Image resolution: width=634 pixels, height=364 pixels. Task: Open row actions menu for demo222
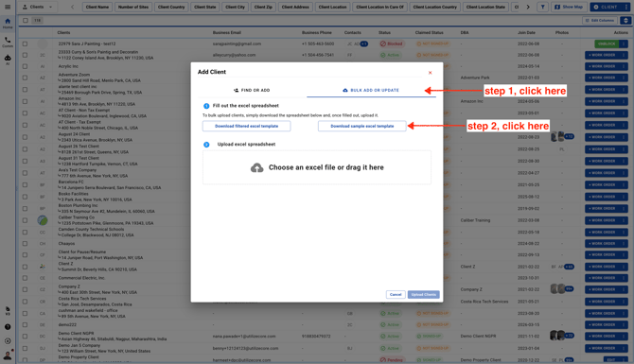(x=624, y=324)
